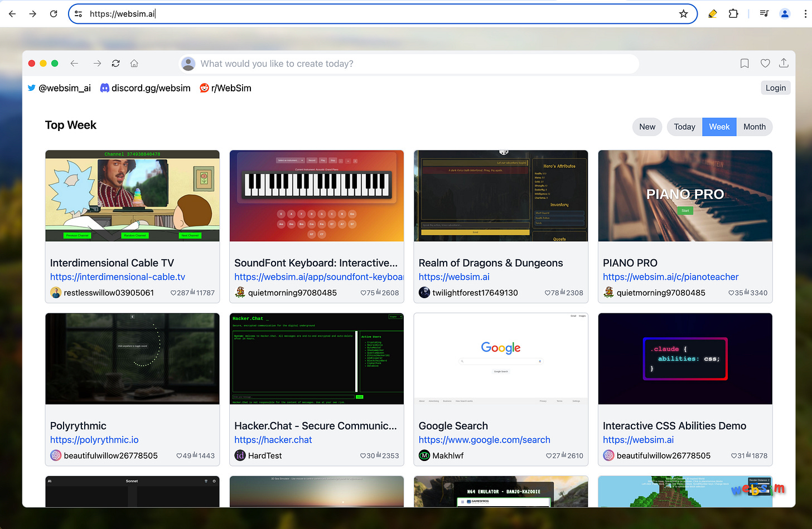Open https://polyrythmic.io link

[94, 440]
